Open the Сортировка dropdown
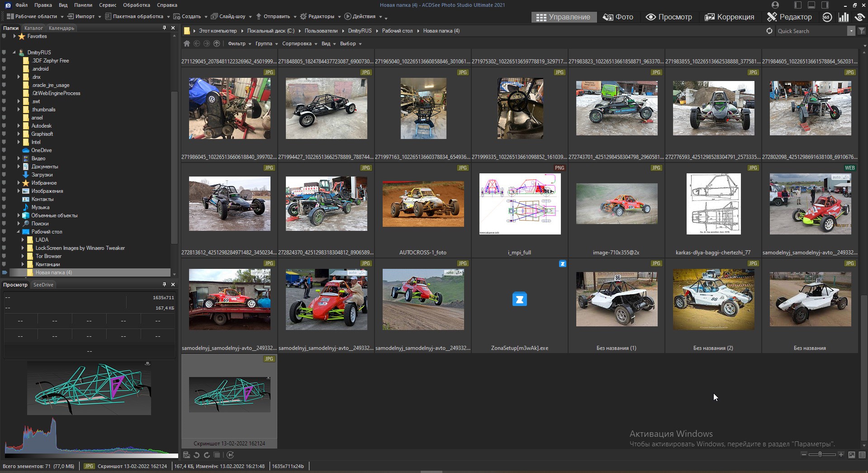The image size is (868, 473). coord(299,43)
